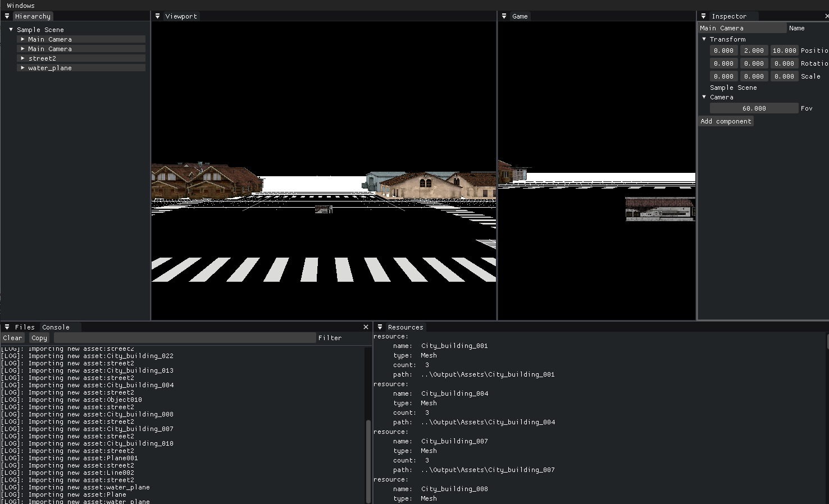The image size is (829, 504).
Task: Click the Add component button
Action: tap(726, 121)
